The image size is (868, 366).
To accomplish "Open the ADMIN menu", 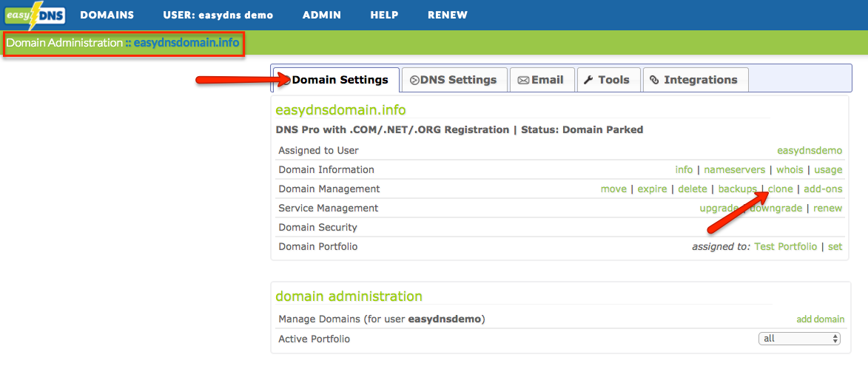I will point(322,15).
